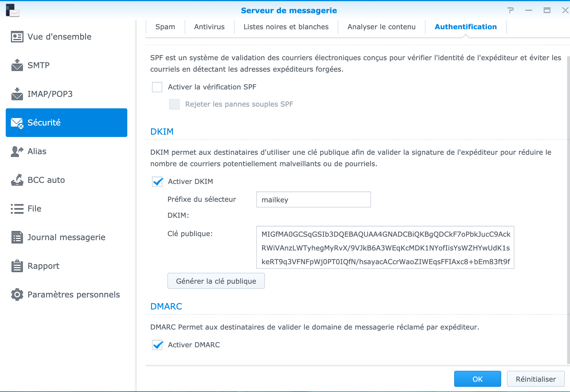Click the Paramètres personnels gear icon

pos(17,295)
